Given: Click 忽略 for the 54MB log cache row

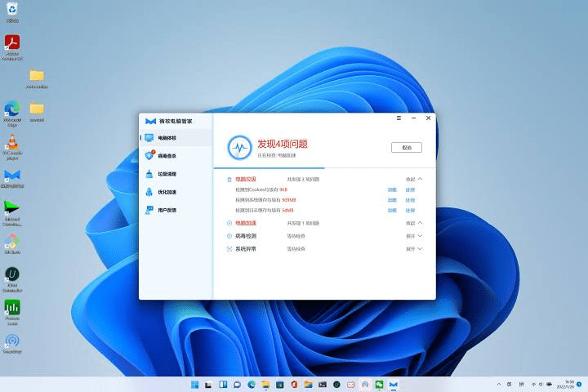Looking at the screenshot, I should click(392, 211).
